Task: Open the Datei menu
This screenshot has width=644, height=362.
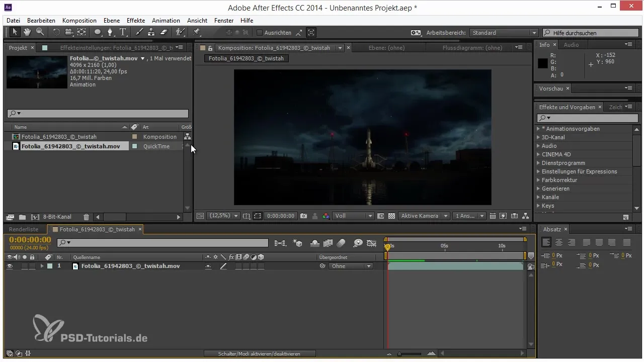Action: 14,21
